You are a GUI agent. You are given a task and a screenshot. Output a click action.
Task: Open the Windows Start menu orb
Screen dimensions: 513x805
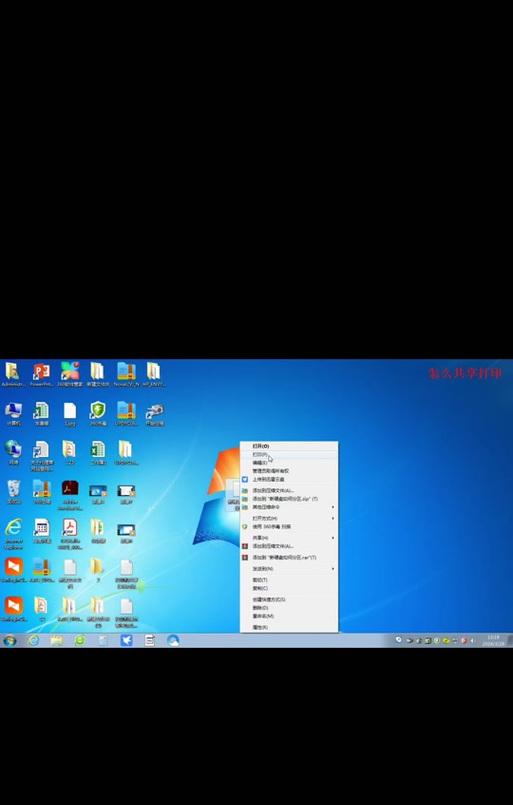pyautogui.click(x=10, y=640)
